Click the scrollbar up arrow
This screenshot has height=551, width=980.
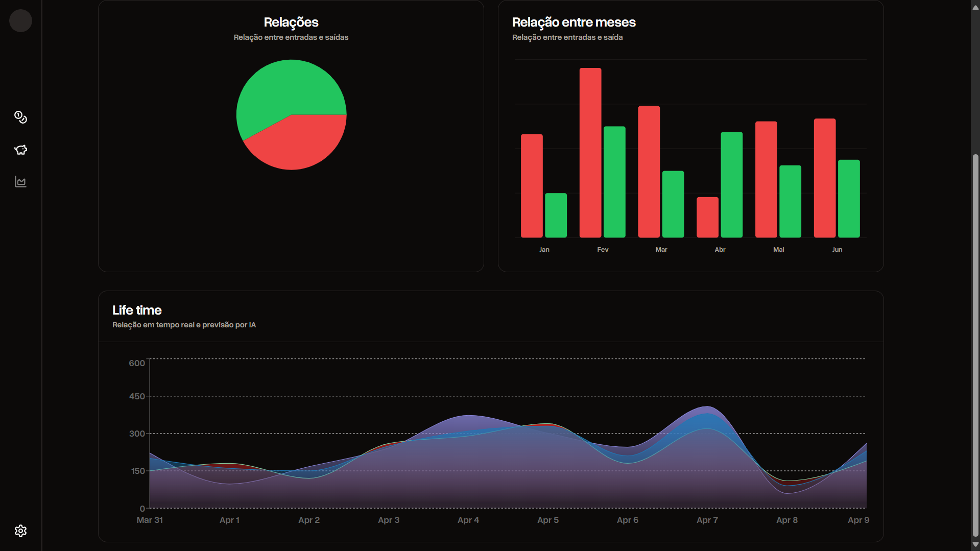click(x=975, y=7)
